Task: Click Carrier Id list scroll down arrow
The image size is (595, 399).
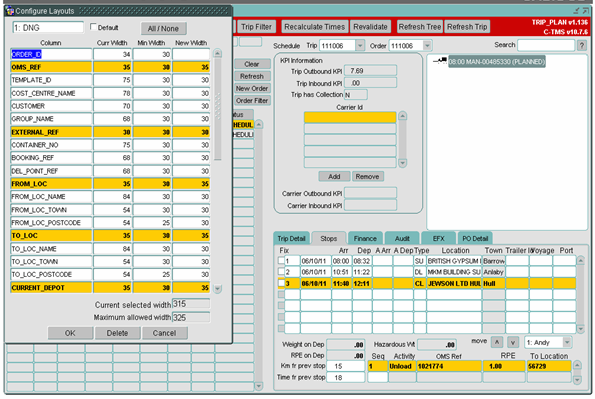Action: (x=403, y=163)
